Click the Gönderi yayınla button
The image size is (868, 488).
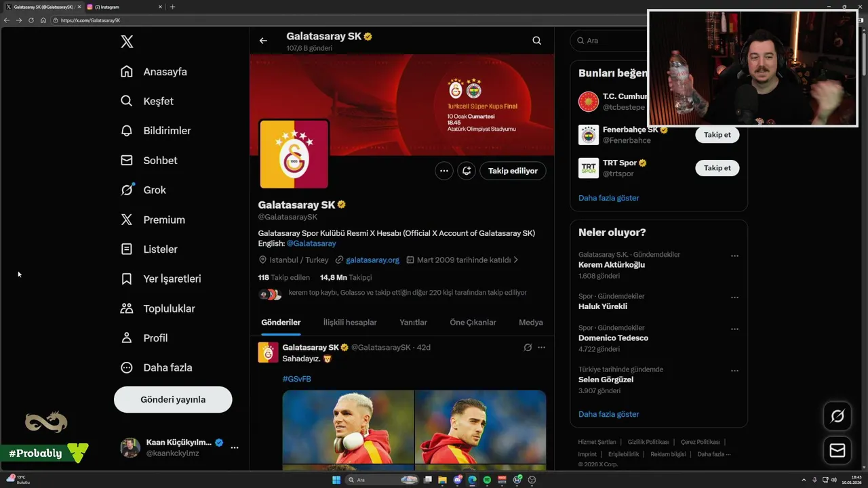[173, 400]
